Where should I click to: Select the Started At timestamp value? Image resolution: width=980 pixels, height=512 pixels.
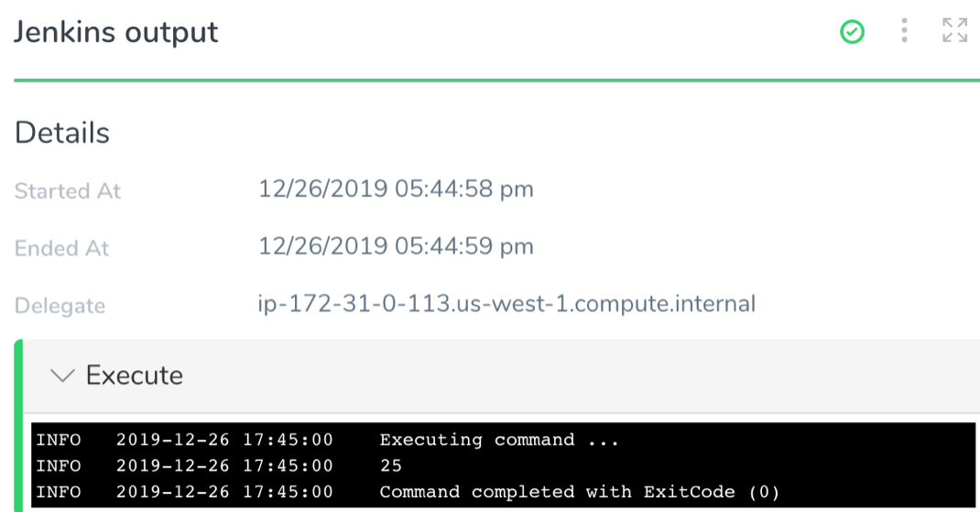pyautogui.click(x=397, y=189)
